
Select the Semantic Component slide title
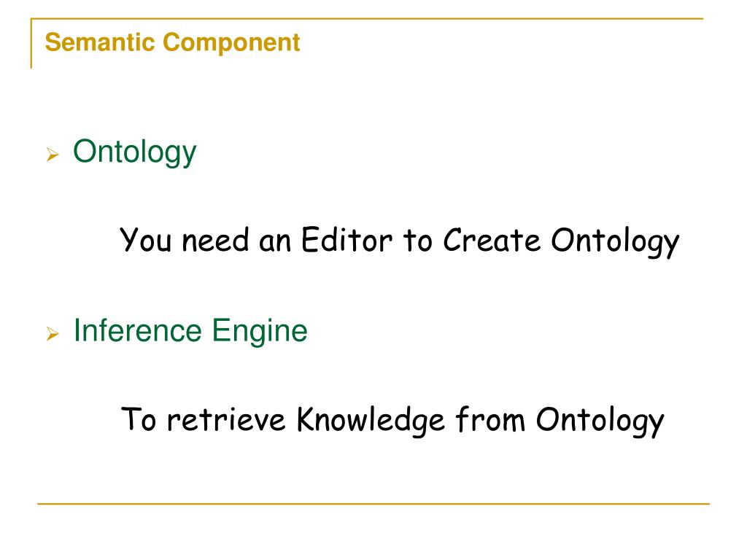(x=172, y=42)
